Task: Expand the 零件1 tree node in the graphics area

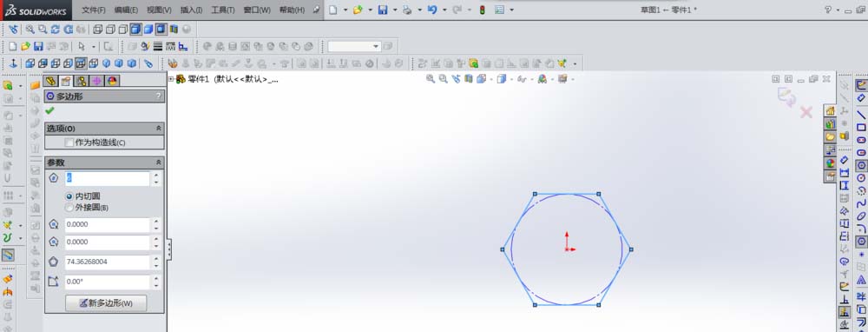Action: (171, 79)
